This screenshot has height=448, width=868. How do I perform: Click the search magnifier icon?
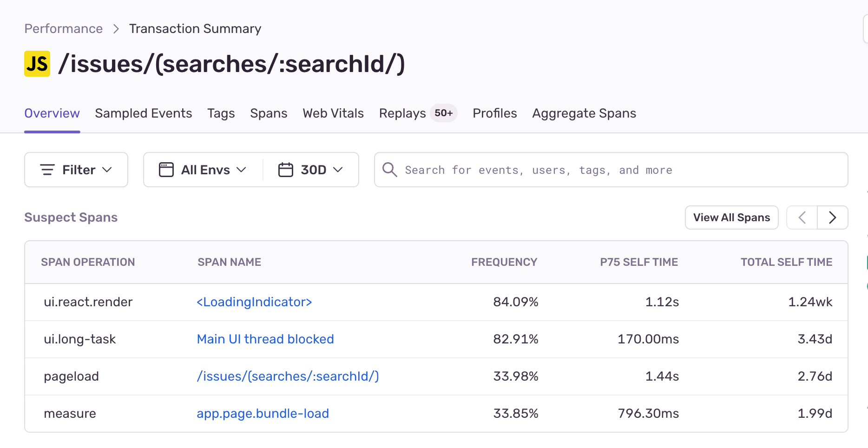pyautogui.click(x=389, y=170)
